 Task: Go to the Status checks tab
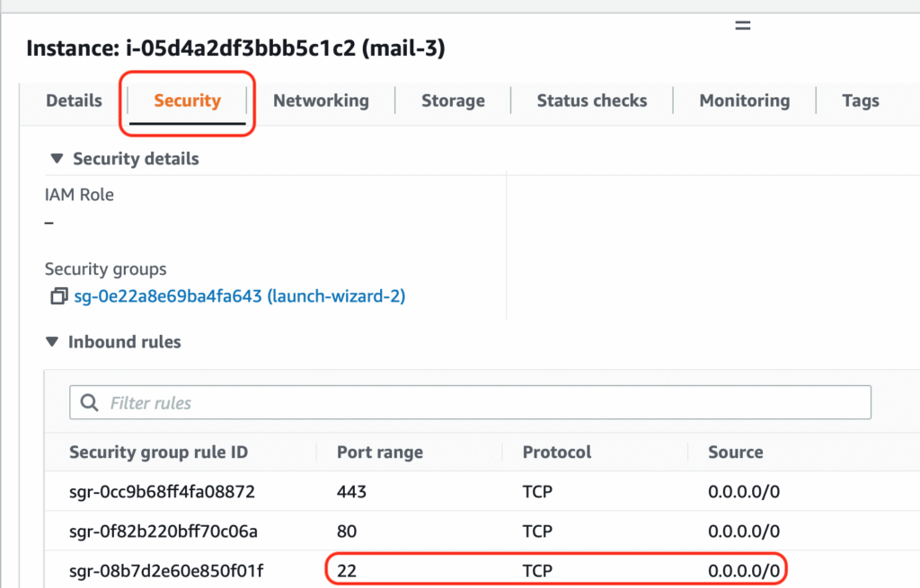(592, 101)
